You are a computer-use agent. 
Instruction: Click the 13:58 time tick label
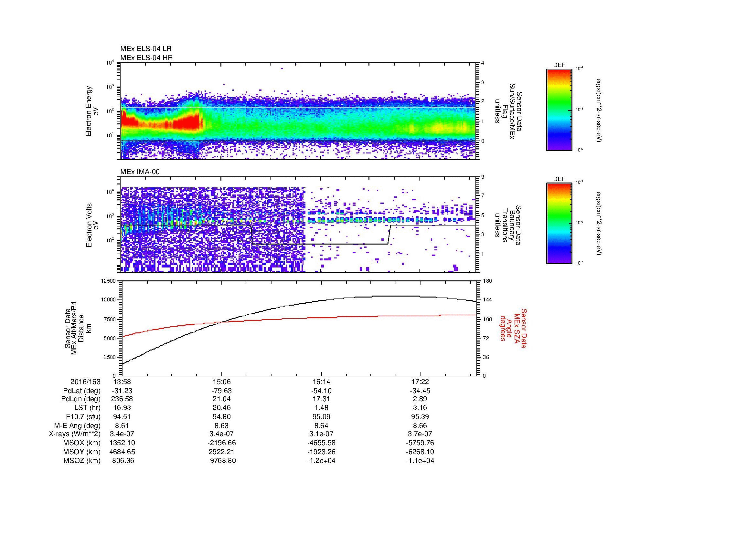tap(122, 382)
